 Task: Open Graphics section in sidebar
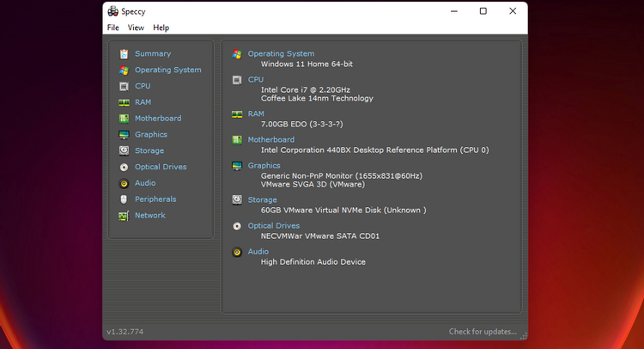[151, 134]
